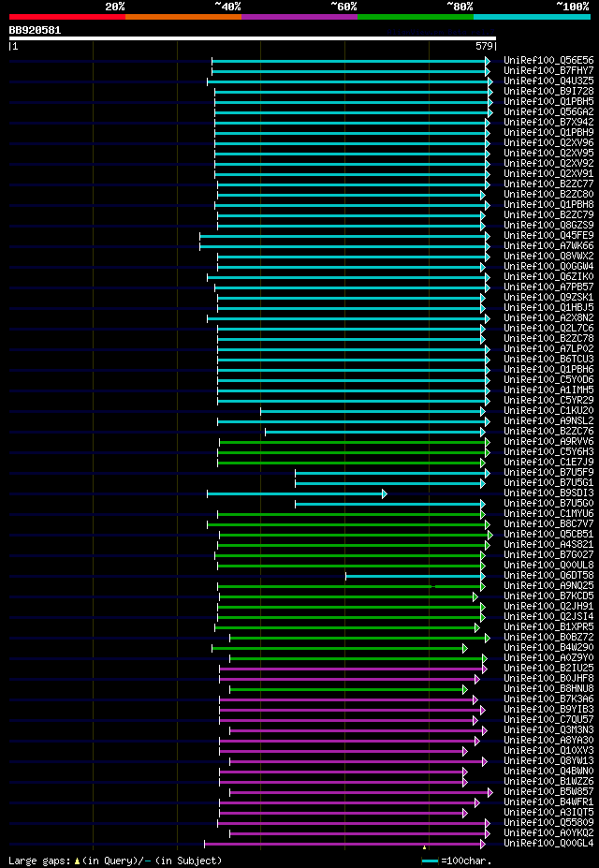The height and width of the screenshot is (868, 599).
Task: Select label UniRef100_A7LP02
Action: pos(548,348)
